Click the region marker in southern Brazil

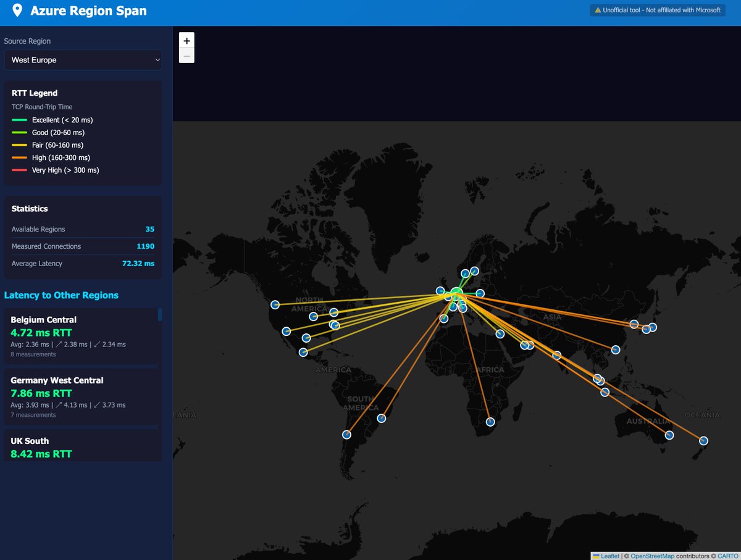point(382,418)
